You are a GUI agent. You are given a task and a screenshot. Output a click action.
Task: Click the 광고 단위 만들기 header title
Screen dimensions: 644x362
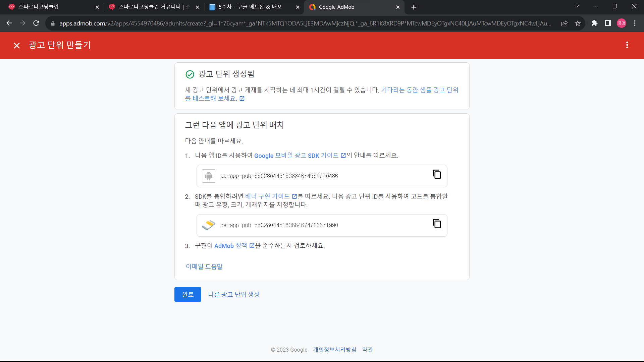[x=60, y=45]
